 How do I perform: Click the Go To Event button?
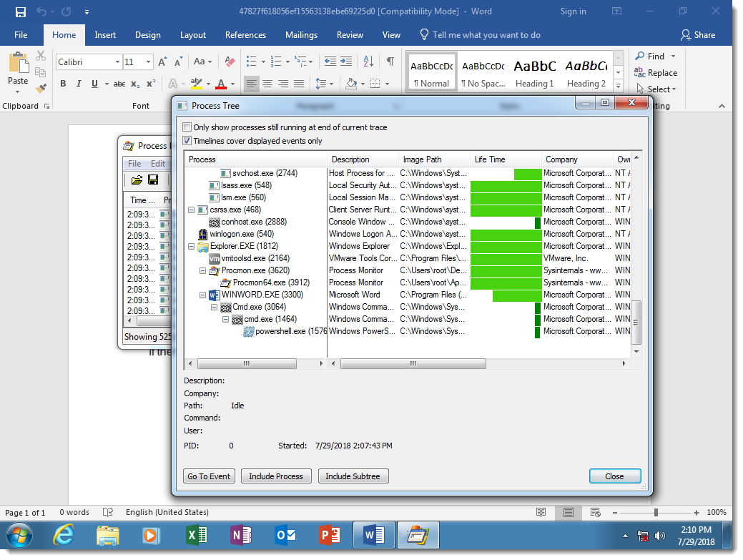209,476
